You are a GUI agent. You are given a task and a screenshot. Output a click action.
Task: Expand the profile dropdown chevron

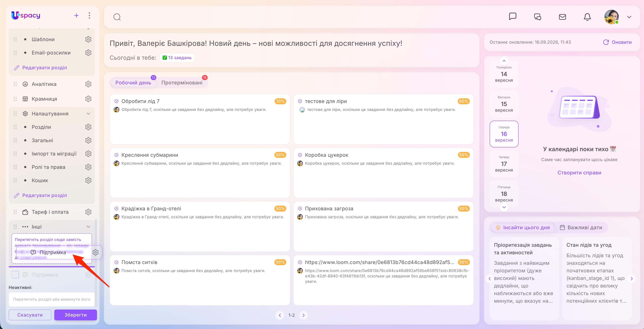629,17
